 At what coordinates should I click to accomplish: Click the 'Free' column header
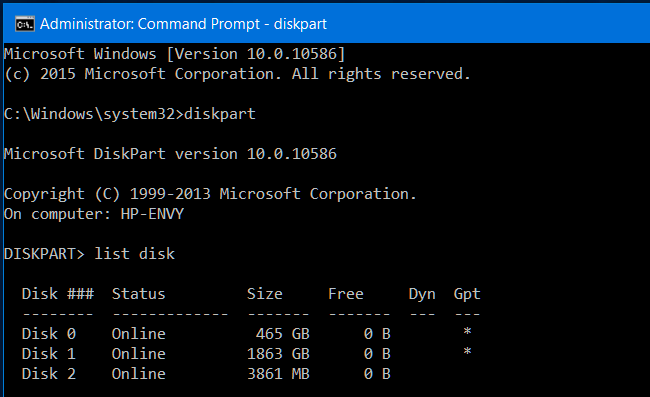(346, 294)
